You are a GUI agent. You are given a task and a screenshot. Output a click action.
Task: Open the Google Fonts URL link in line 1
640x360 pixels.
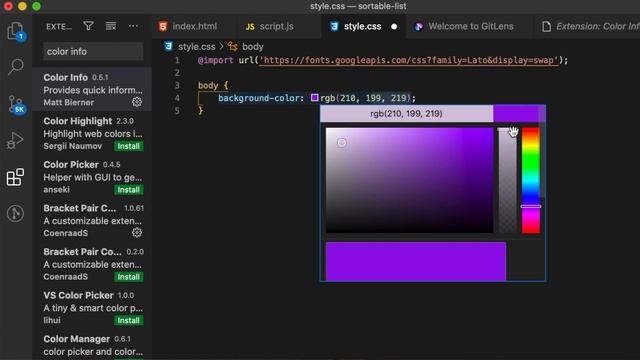(408, 60)
